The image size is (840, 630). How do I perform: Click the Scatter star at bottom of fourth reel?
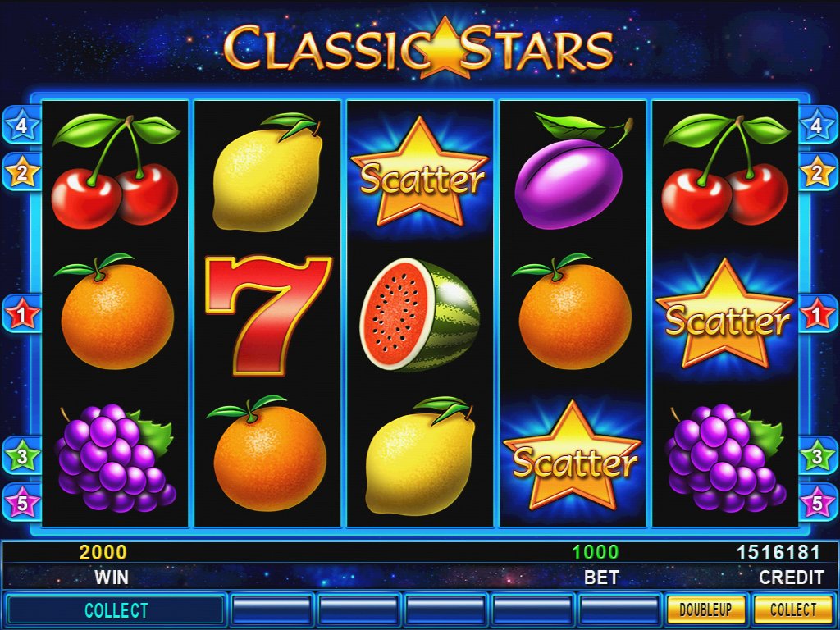[572, 456]
